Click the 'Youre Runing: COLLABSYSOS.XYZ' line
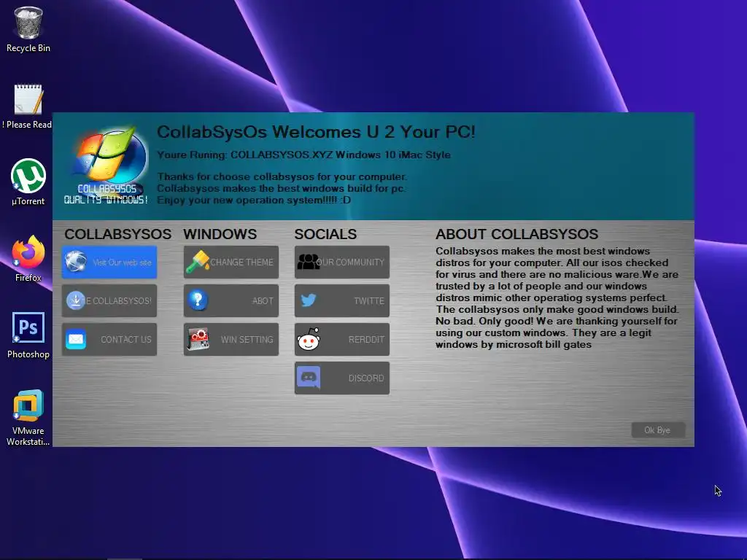Image resolution: width=747 pixels, height=560 pixels. [303, 155]
